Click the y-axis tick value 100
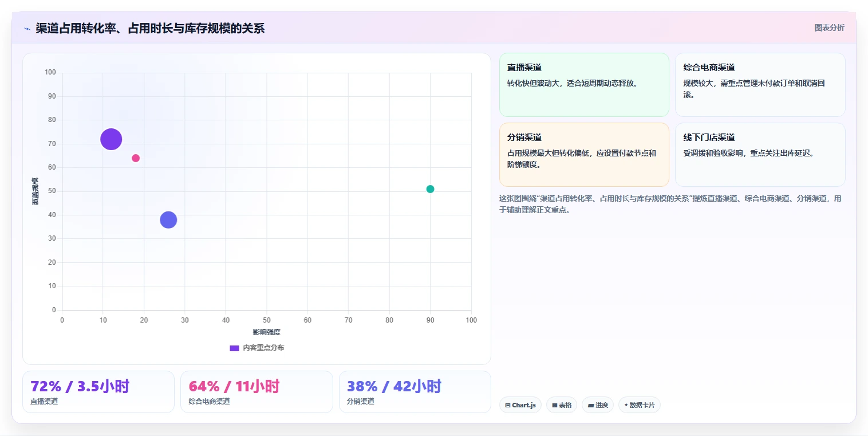Viewport: 868px width, 436px height. pyautogui.click(x=50, y=72)
